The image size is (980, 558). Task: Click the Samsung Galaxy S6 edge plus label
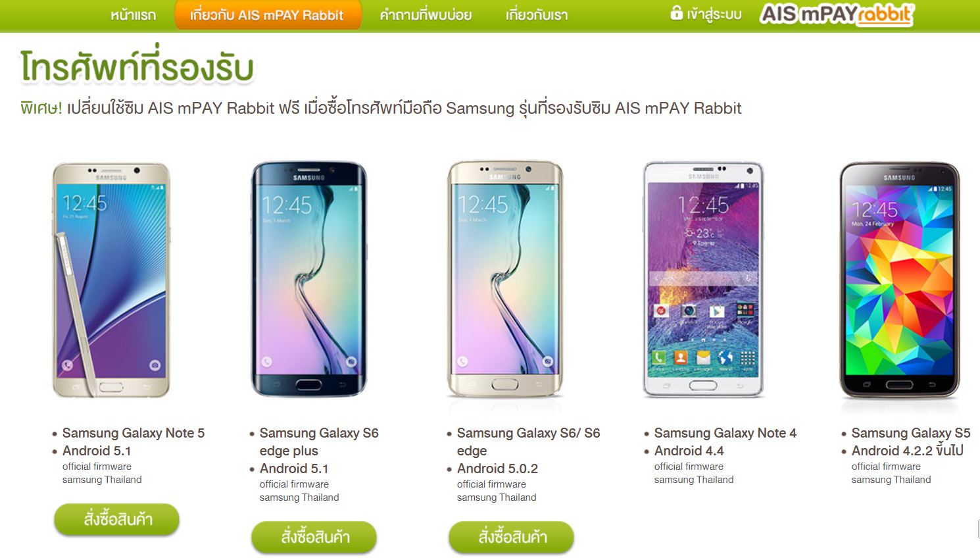coord(319,442)
